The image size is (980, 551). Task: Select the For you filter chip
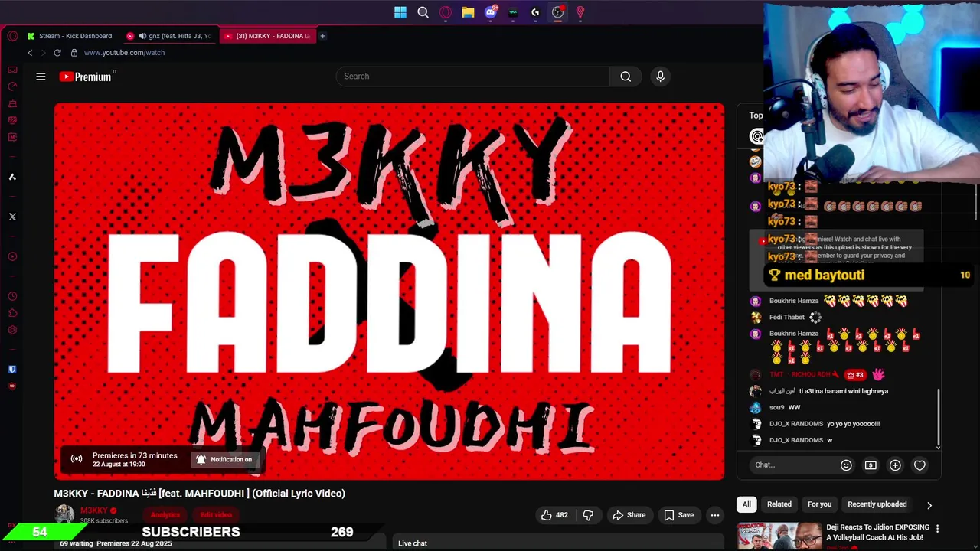pos(819,504)
